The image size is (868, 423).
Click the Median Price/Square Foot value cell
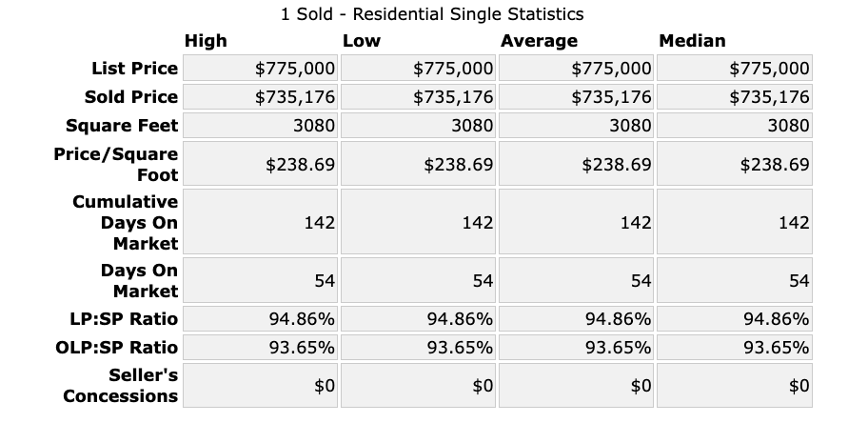(734, 165)
